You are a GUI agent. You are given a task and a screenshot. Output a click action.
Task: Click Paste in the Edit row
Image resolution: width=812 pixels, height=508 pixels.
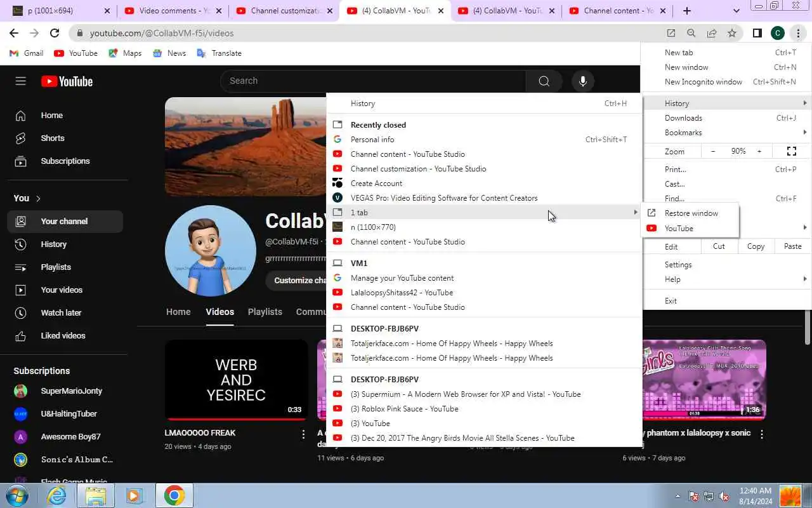[x=792, y=246]
